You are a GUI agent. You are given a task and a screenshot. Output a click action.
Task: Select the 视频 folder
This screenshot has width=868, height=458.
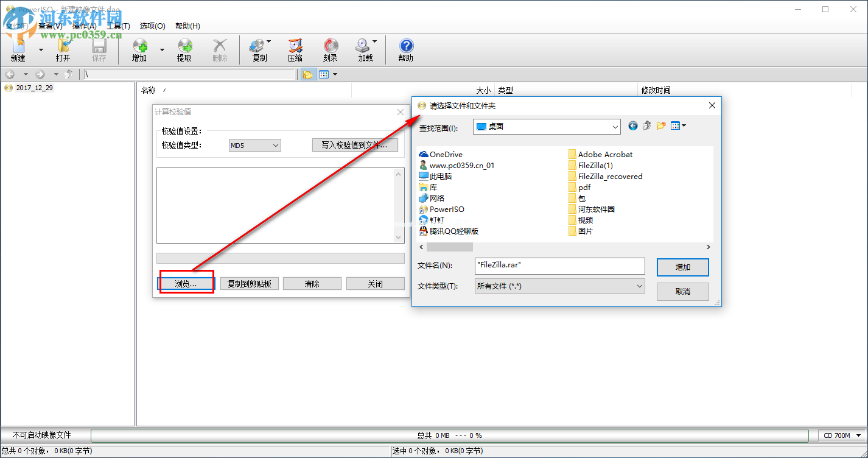click(580, 220)
